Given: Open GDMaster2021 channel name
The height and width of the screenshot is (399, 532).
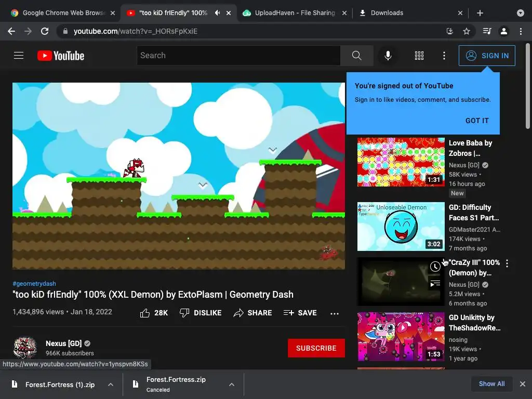Looking at the screenshot, I should click(x=474, y=229).
